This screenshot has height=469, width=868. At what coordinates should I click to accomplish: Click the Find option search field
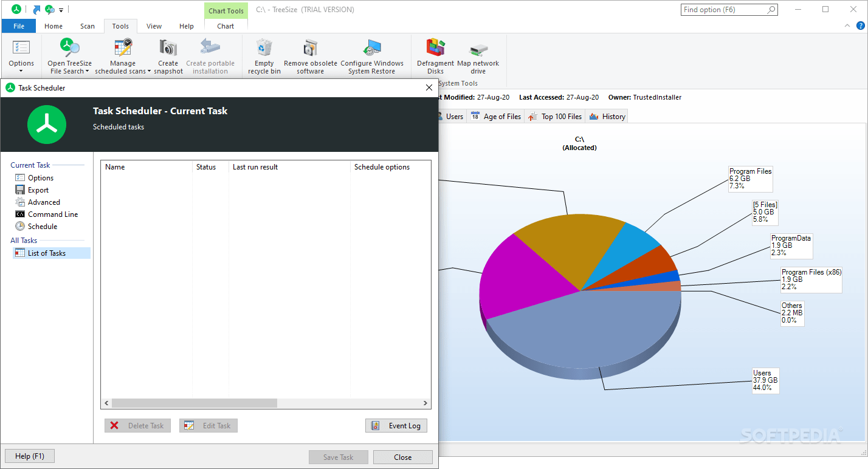(725, 10)
